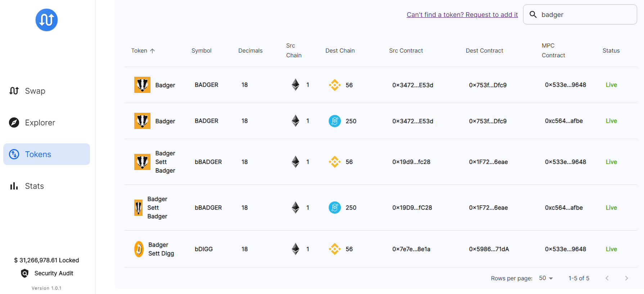Select the Tokens menu item
The width and height of the screenshot is (644, 294).
coord(46,154)
